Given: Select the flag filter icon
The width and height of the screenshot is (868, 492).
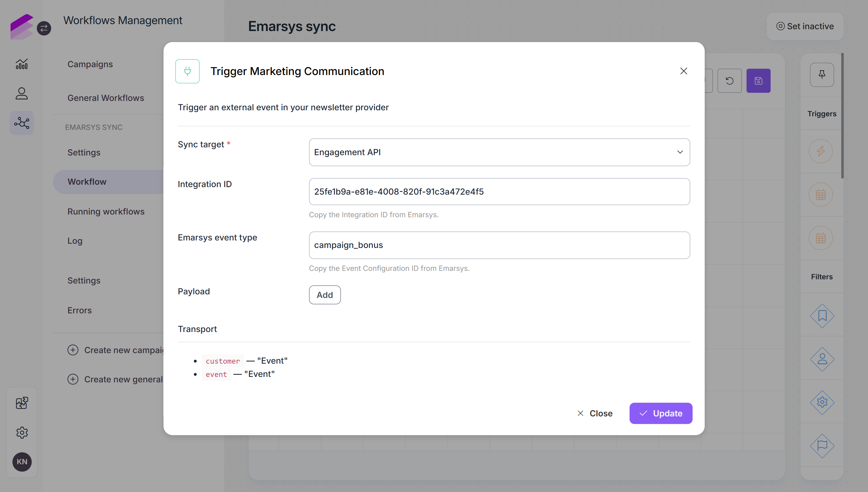Looking at the screenshot, I should point(822,446).
